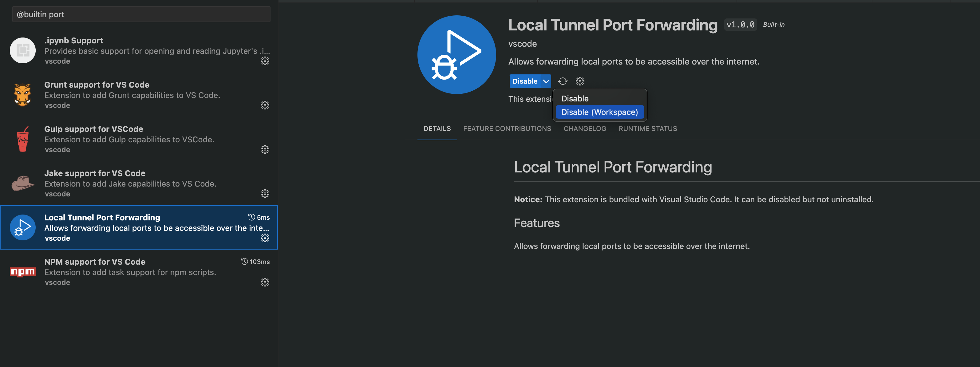Click the Disable button
The width and height of the screenshot is (980, 367).
pyautogui.click(x=525, y=81)
